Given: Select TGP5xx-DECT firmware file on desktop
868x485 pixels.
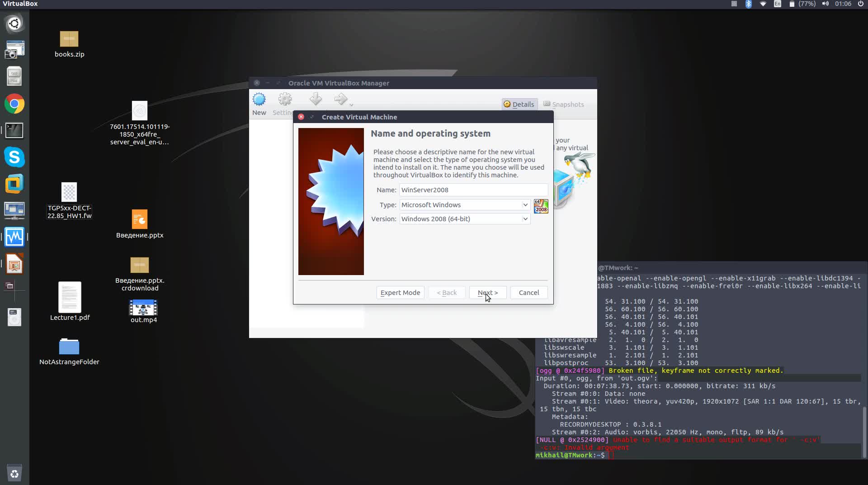Looking at the screenshot, I should click(x=69, y=201).
